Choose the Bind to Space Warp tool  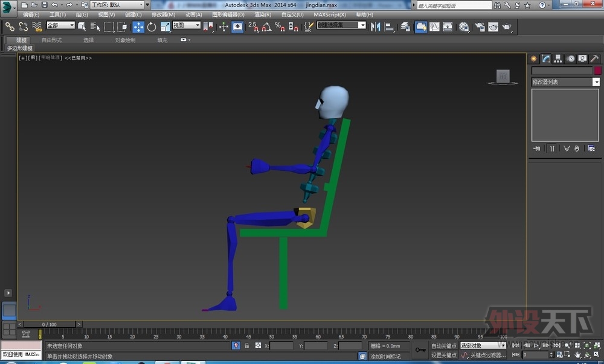[x=37, y=27]
